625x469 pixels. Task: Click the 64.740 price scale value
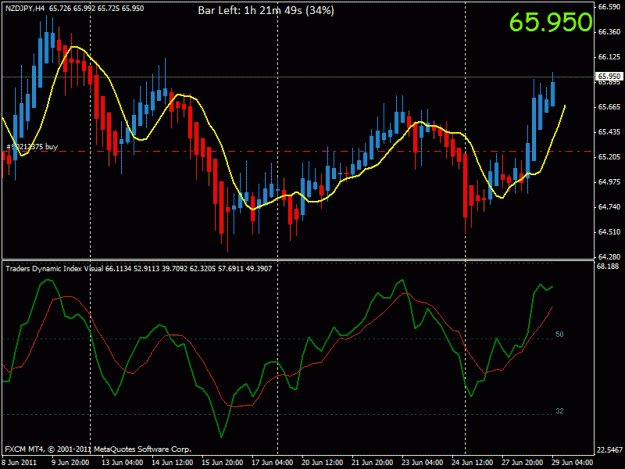click(609, 207)
